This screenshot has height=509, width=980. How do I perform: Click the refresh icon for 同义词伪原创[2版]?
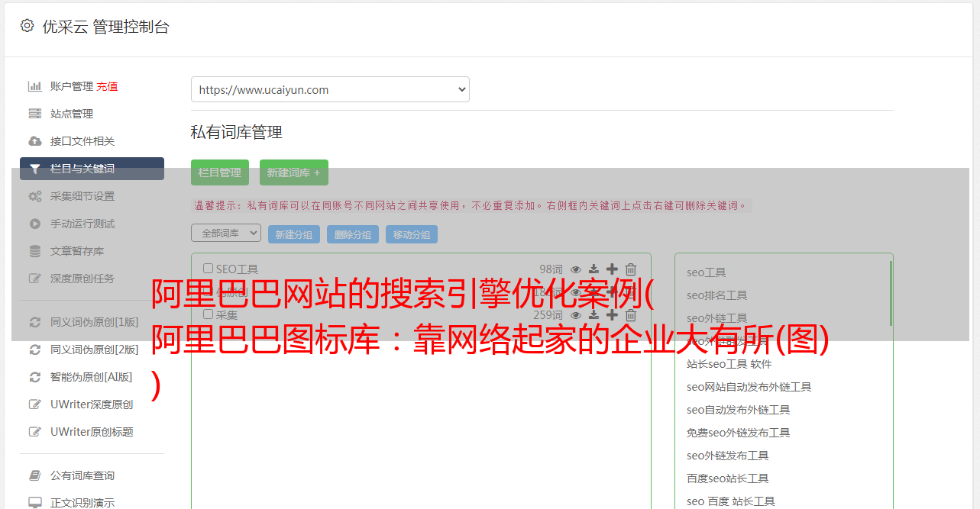click(35, 350)
